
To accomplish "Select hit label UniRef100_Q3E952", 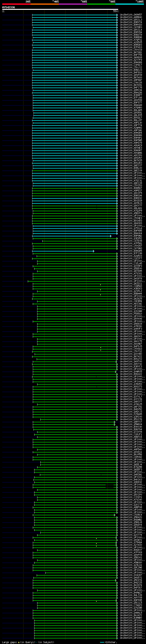I will pyautogui.click(x=131, y=238).
